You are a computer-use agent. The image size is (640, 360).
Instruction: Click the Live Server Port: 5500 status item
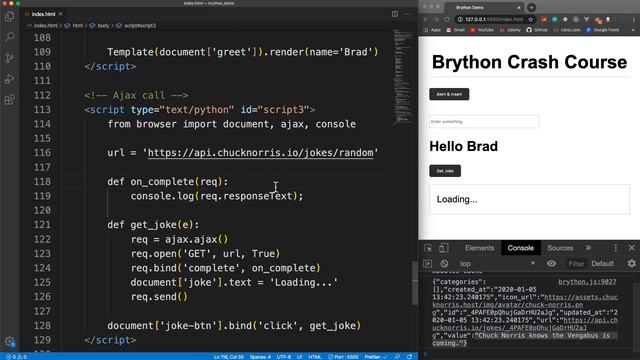point(343,357)
